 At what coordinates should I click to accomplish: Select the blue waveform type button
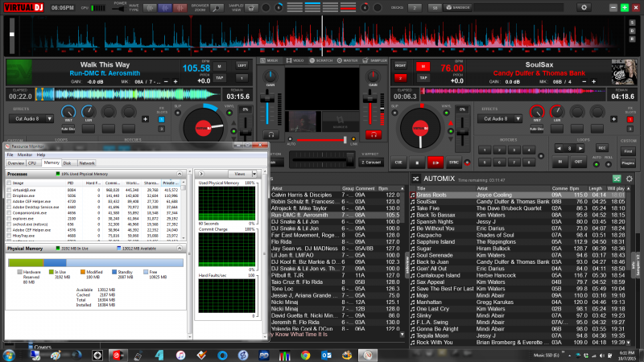click(x=165, y=8)
